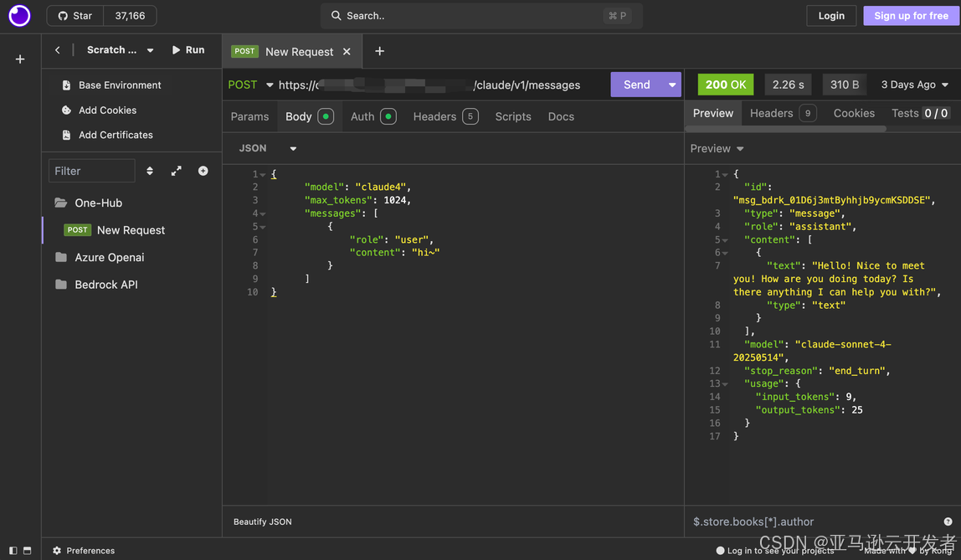This screenshot has height=560, width=961.
Task: Click the response tabs horizontal scrollbar
Action: point(785,129)
